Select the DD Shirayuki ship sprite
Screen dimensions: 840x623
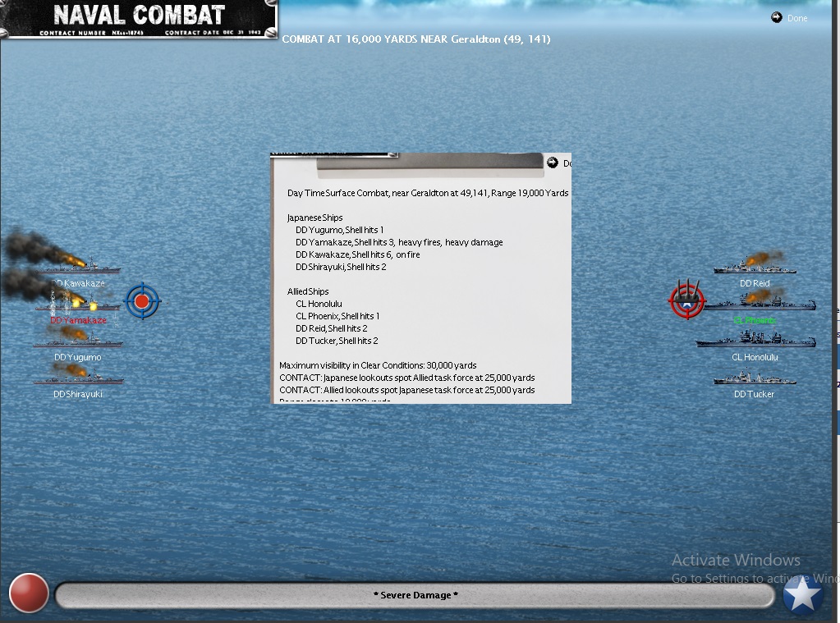78,377
